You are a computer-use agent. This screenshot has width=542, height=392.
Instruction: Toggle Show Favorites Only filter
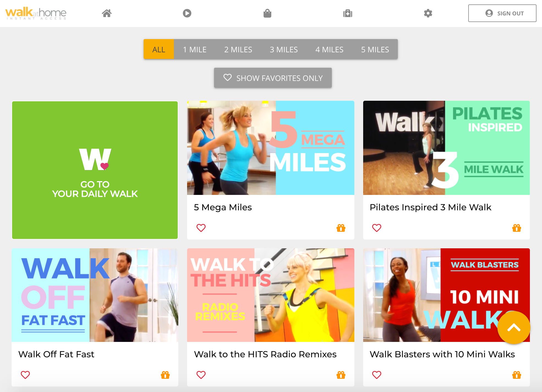pos(273,78)
